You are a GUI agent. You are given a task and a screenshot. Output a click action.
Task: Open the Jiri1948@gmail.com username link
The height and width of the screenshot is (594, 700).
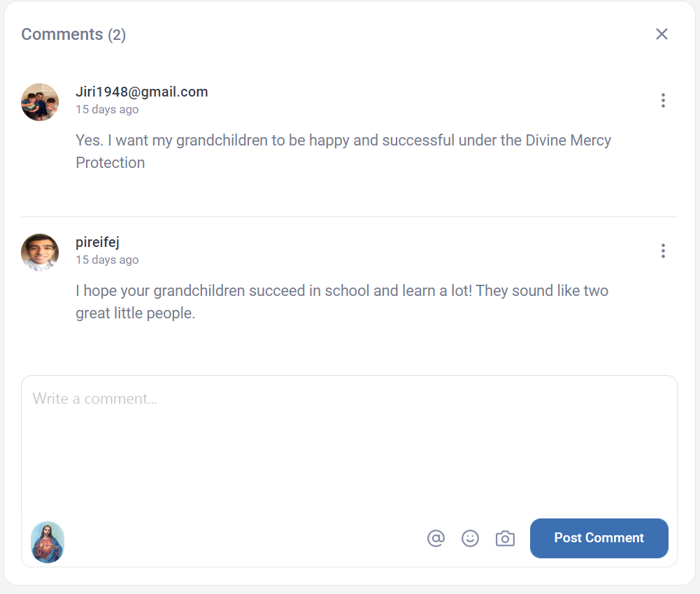pyautogui.click(x=141, y=92)
